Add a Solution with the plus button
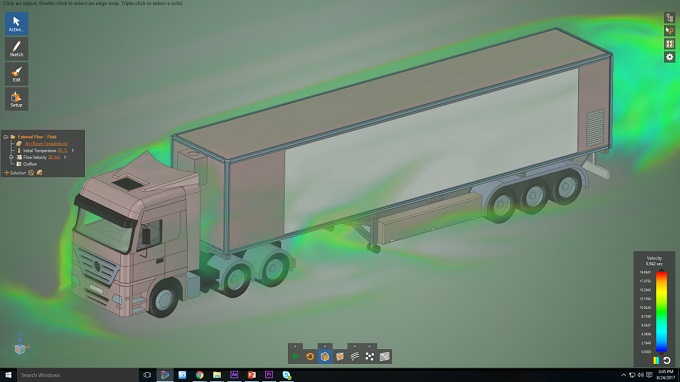The height and width of the screenshot is (382, 680). tap(6, 173)
